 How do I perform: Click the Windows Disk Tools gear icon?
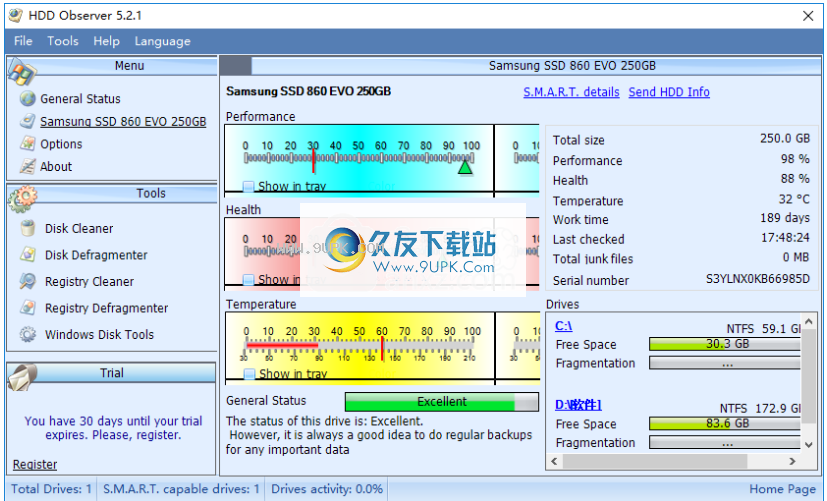coord(28,334)
